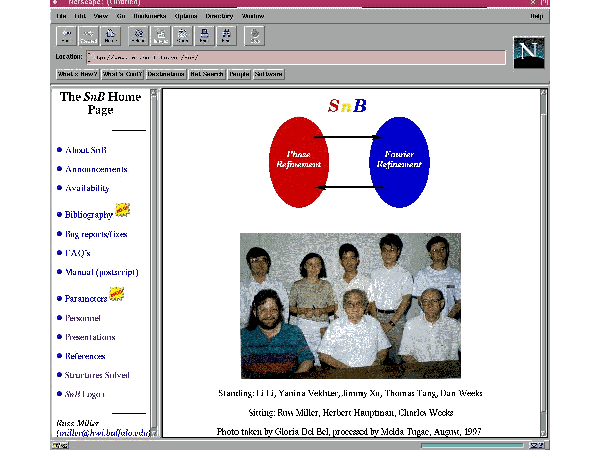The width and height of the screenshot is (600, 450).
Task: Go to Home using toolbar icon
Action: pos(110,36)
